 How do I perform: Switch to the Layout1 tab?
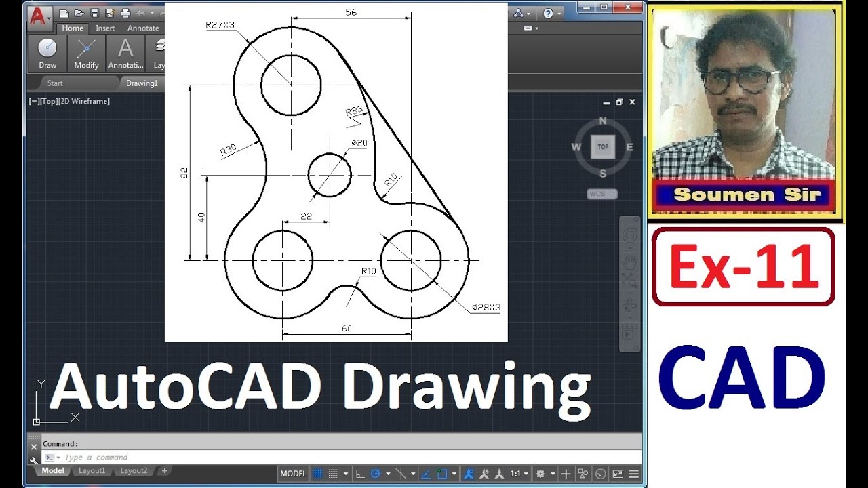pyautogui.click(x=92, y=471)
